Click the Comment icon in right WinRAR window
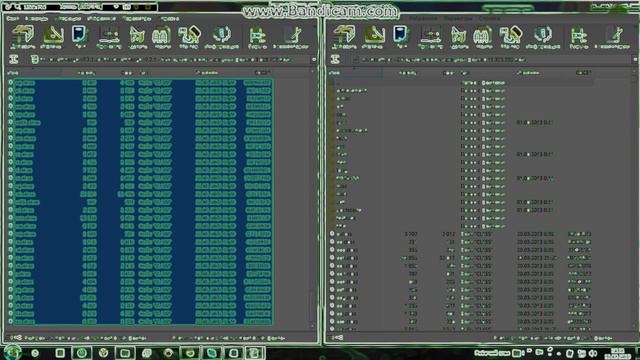The image size is (640, 360). click(613, 36)
